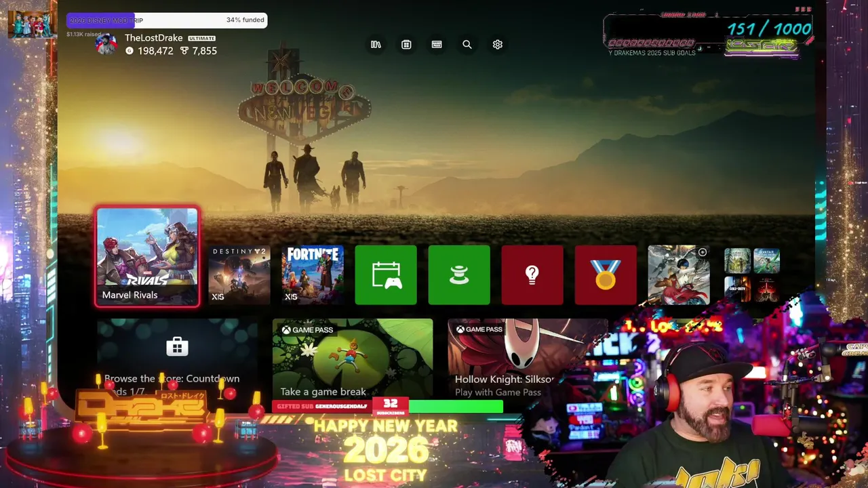Click the 151 / 1000 sub goal counter

pyautogui.click(x=769, y=28)
